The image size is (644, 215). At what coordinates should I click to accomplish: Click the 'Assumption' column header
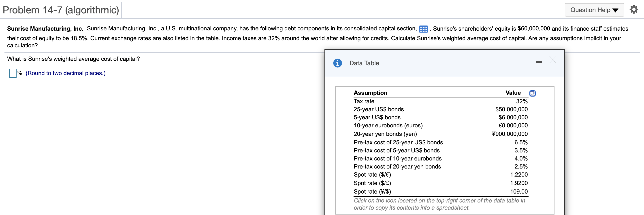click(370, 93)
